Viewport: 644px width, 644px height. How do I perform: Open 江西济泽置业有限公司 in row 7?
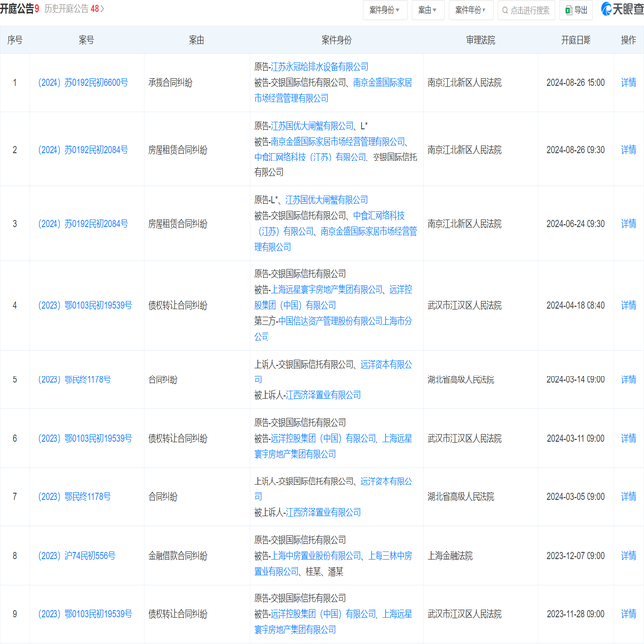(323, 513)
